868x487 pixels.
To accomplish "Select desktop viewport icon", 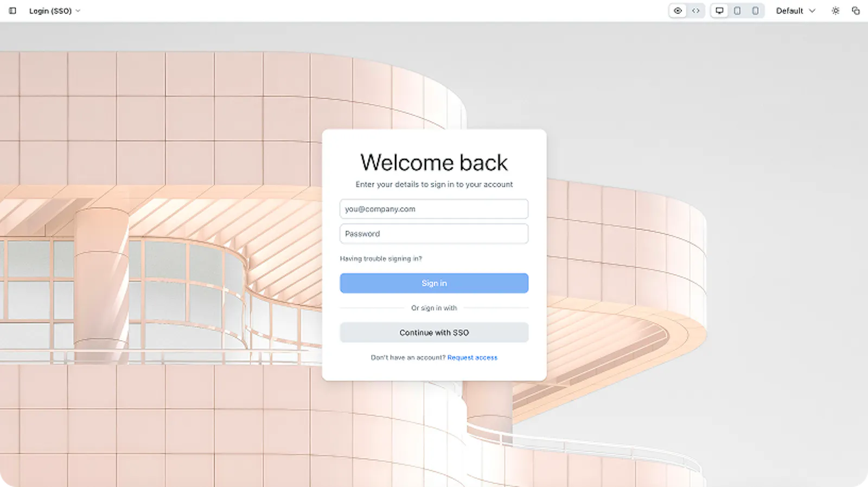I will pyautogui.click(x=719, y=11).
